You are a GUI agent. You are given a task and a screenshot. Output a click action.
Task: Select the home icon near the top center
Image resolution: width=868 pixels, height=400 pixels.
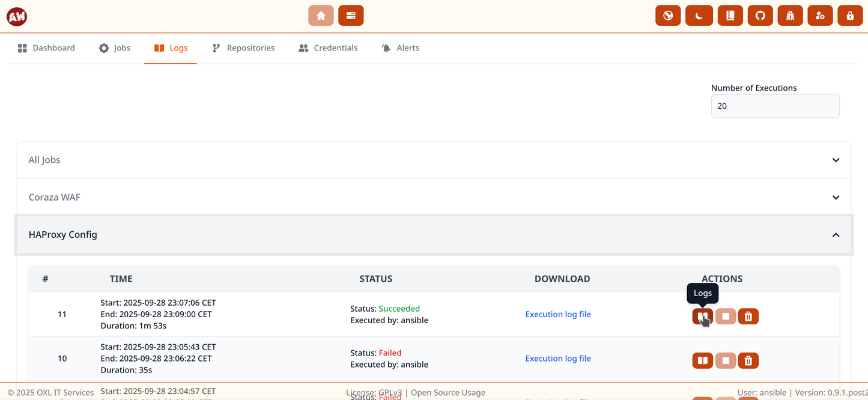(x=321, y=15)
